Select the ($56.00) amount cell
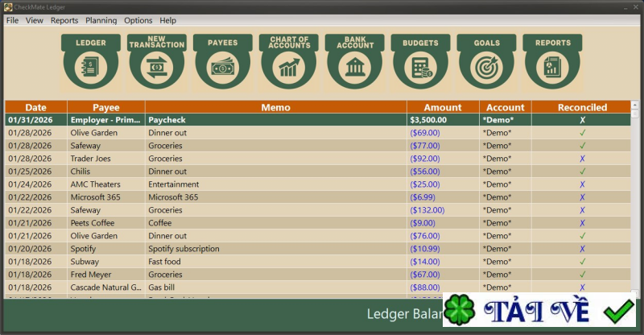 click(x=443, y=172)
